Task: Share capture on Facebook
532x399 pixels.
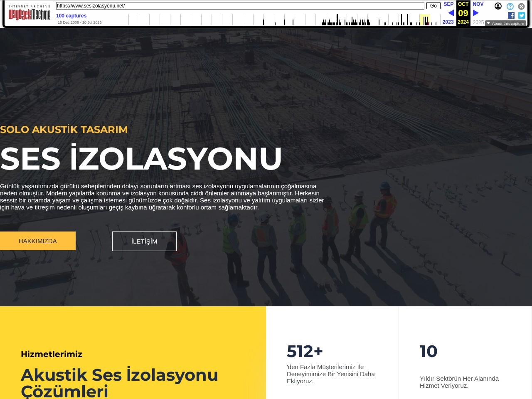Action: point(511,15)
